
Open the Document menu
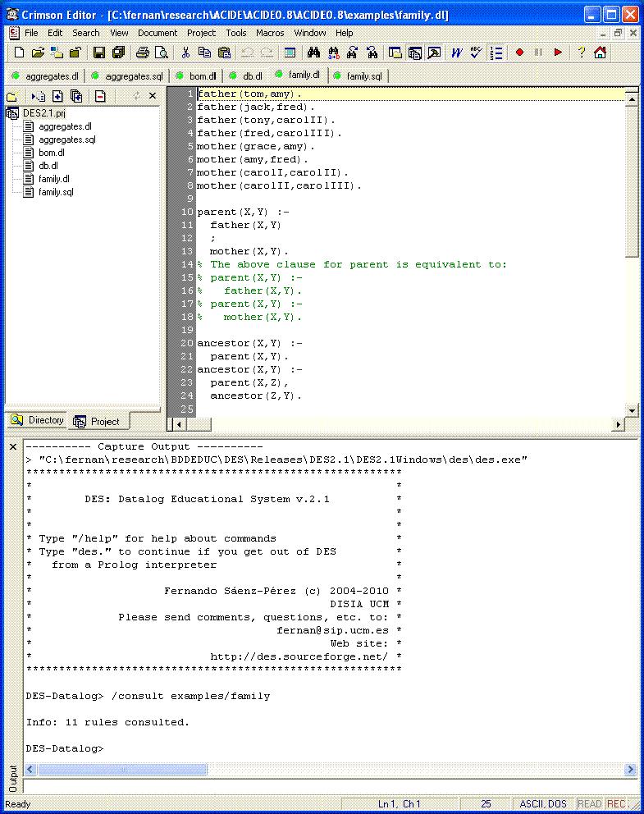158,33
